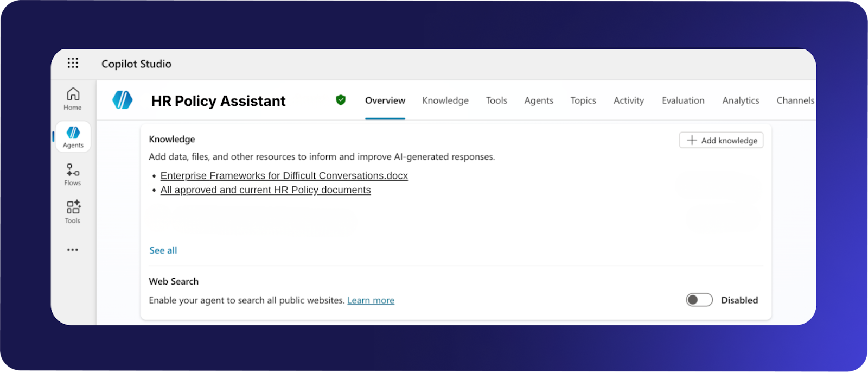Screen dimensions: 868x372
Task: Open the app launcher grid icon
Action: tap(73, 63)
